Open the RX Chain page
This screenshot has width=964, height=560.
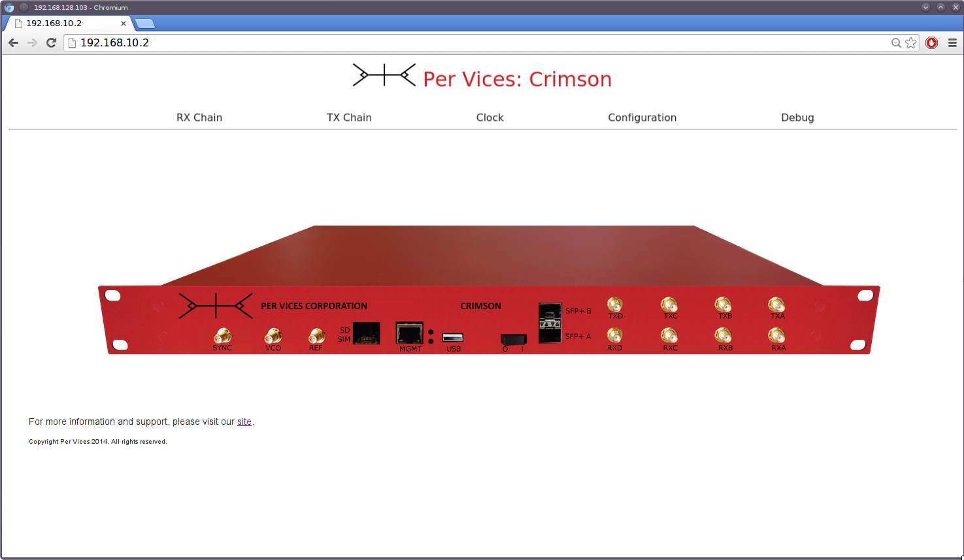pos(199,118)
